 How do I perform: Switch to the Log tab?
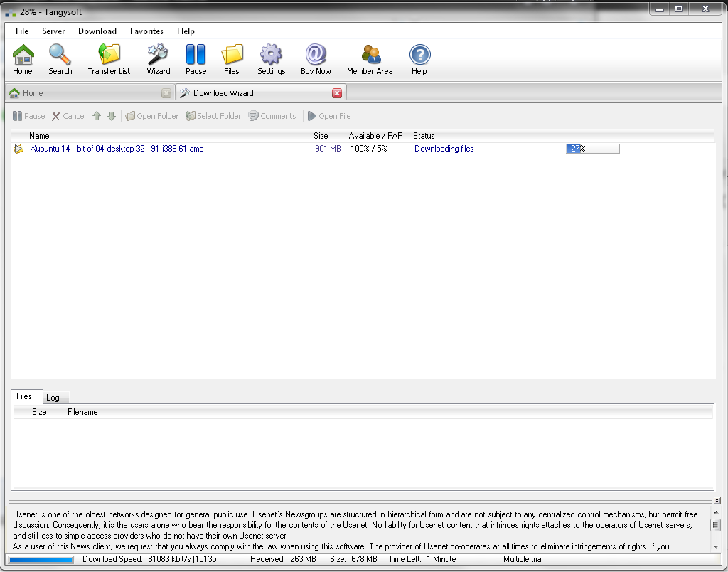pyautogui.click(x=56, y=398)
